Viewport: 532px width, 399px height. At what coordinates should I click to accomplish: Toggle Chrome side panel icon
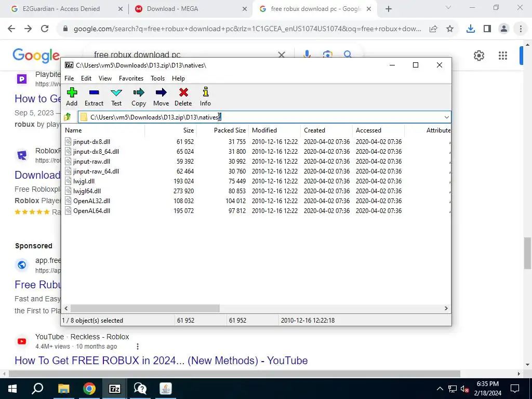point(487,29)
